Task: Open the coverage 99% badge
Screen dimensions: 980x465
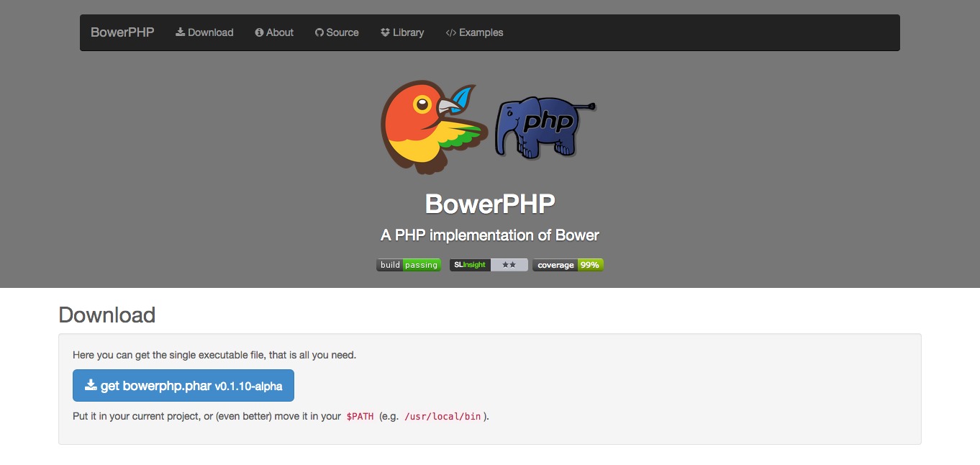Action: (568, 265)
